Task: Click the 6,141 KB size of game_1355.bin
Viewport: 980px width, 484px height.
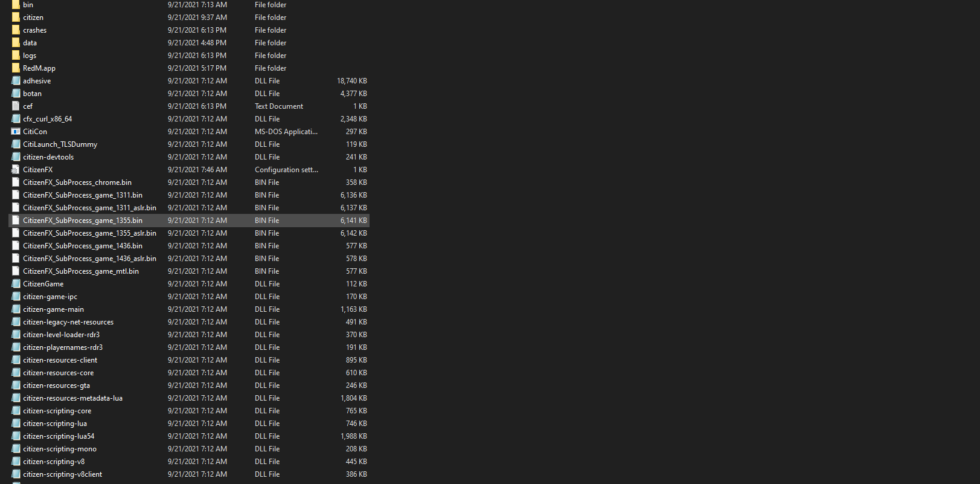Action: click(x=353, y=220)
